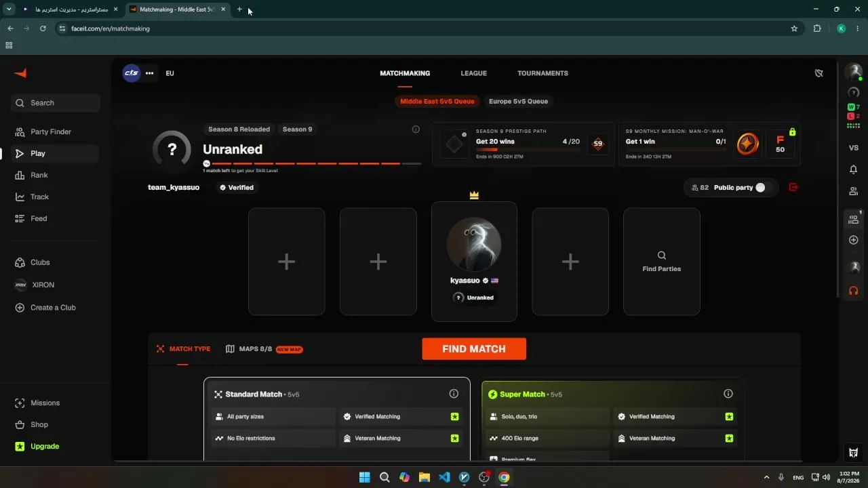Add a player to the slot right of kyassuo

tap(570, 262)
